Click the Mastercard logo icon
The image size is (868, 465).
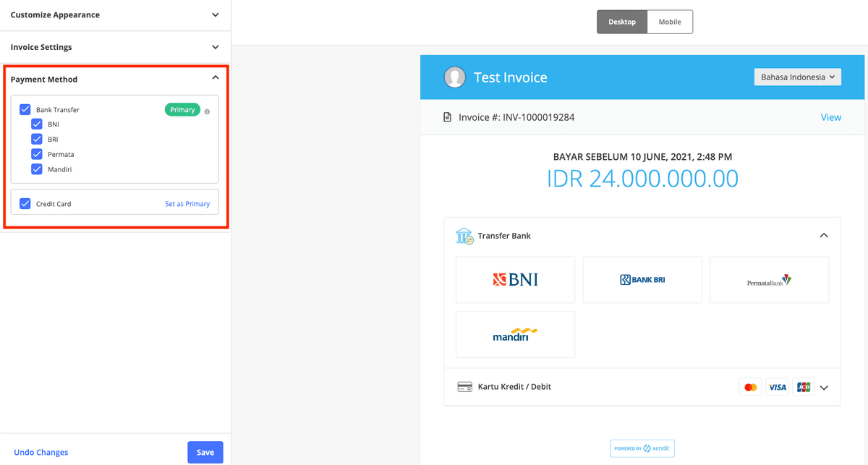(x=750, y=387)
